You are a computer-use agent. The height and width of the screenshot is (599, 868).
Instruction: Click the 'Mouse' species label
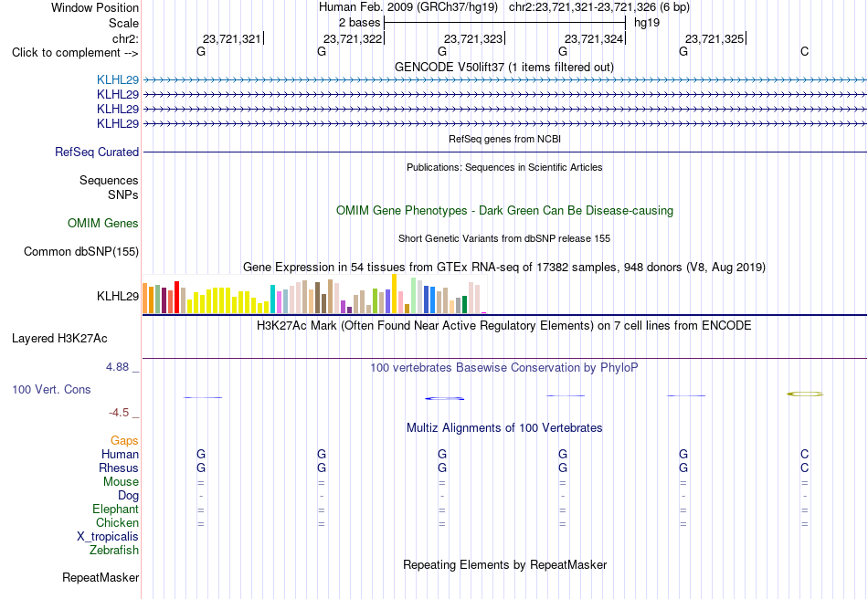click(x=121, y=482)
